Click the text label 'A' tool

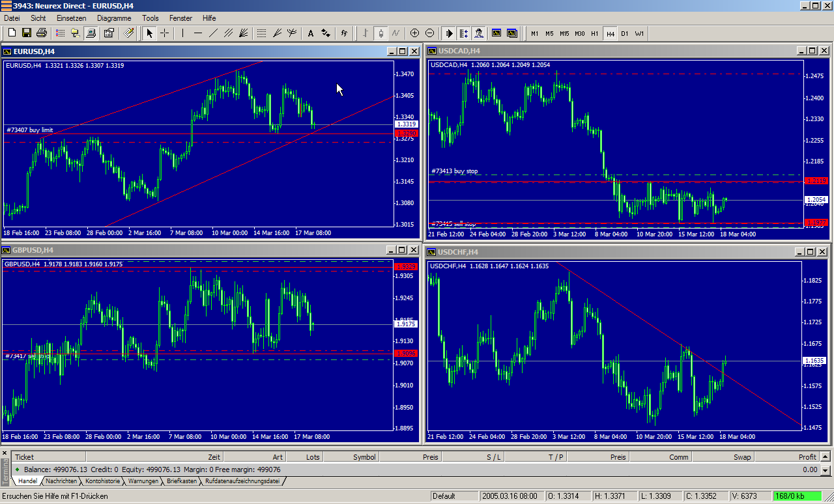(x=310, y=33)
